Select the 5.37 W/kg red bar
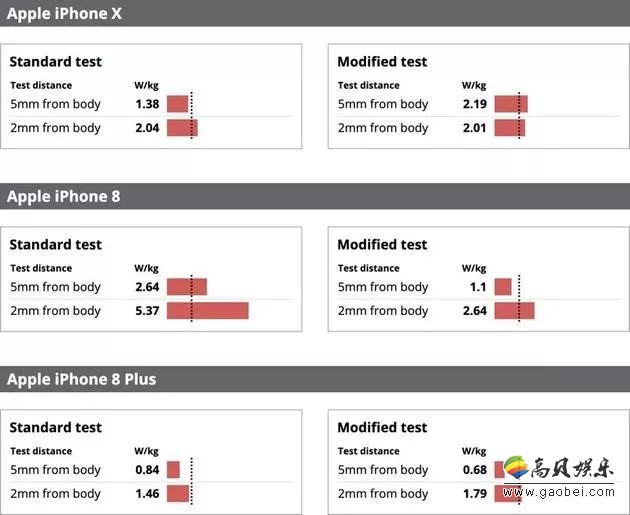The image size is (630, 515). point(208,311)
